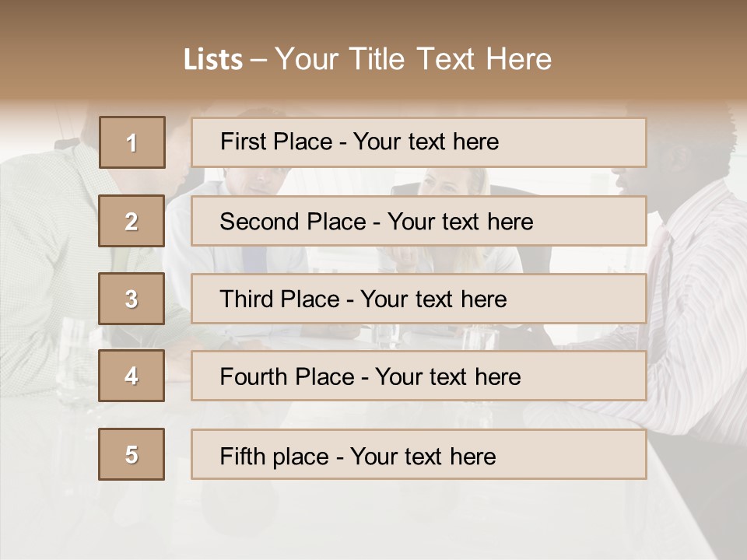
Task: Click the bold word Lists in title
Action: pyautogui.click(x=213, y=60)
